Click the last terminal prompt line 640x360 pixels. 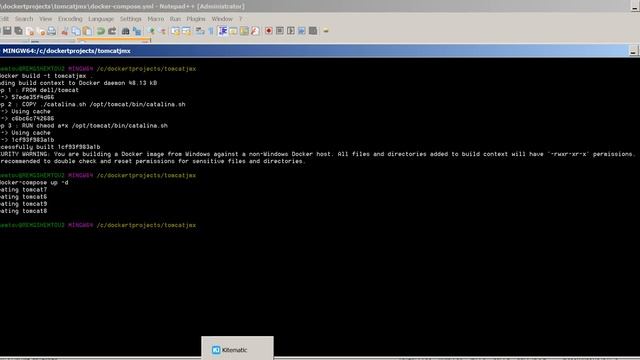tap(98, 225)
